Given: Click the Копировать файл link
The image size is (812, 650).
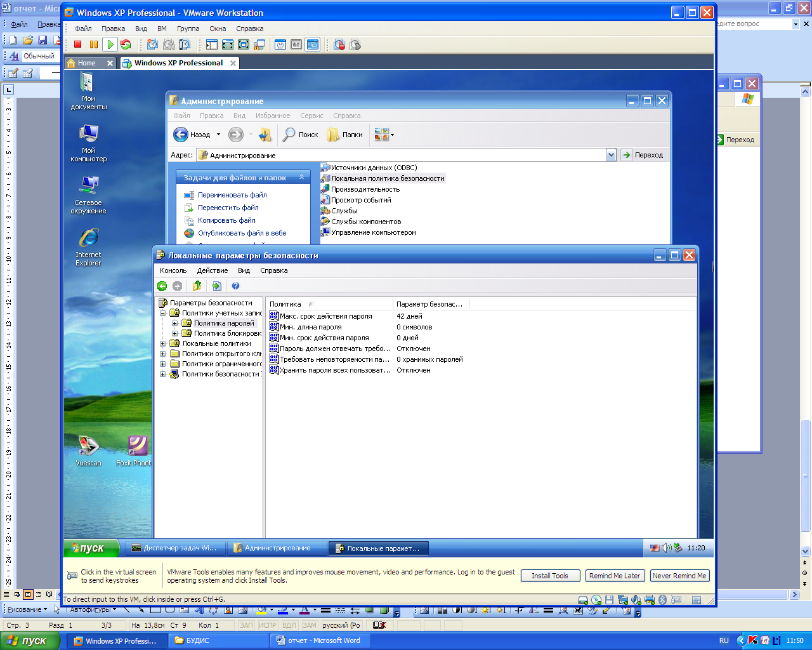Looking at the screenshot, I should click(x=226, y=220).
